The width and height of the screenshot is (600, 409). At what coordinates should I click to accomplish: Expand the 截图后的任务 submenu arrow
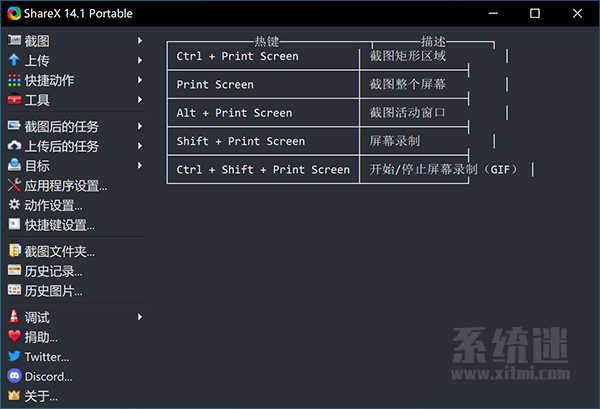(140, 126)
